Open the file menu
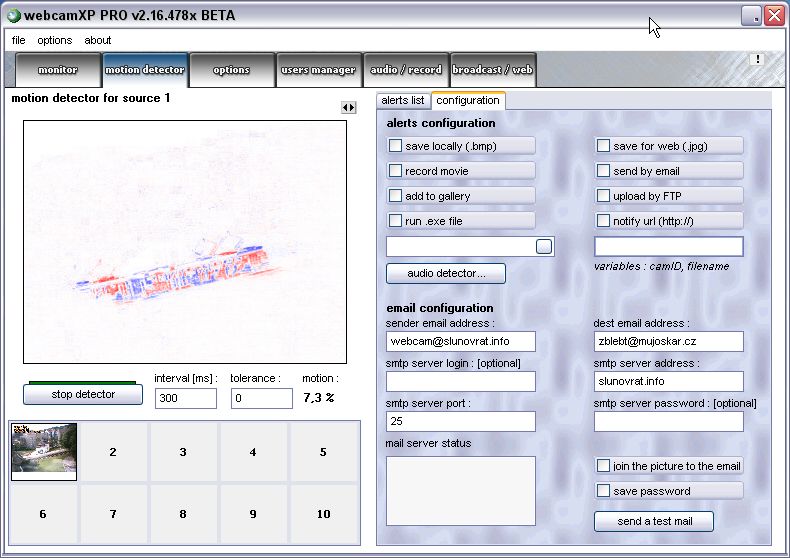 [x=19, y=40]
